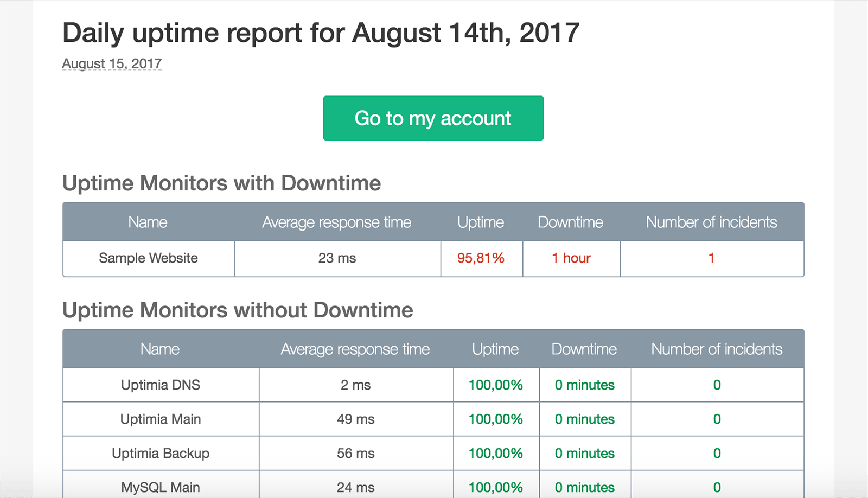Select the Uptimia DNS monitor row
The width and height of the screenshot is (868, 498).
(x=159, y=385)
